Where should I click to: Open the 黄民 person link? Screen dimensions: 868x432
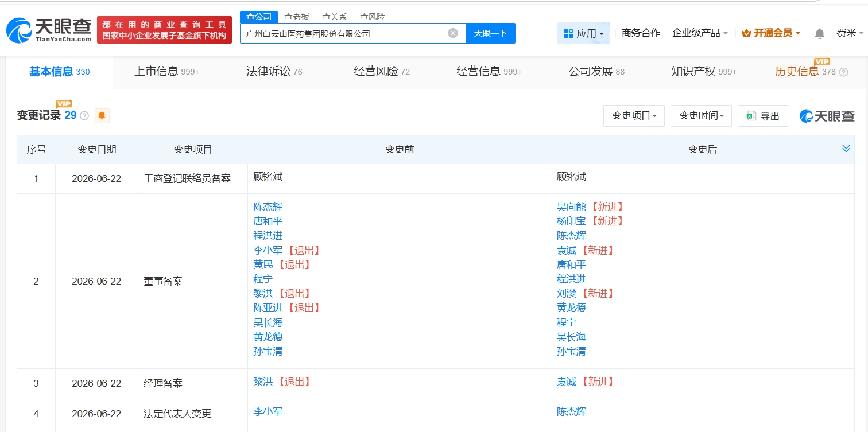click(263, 264)
